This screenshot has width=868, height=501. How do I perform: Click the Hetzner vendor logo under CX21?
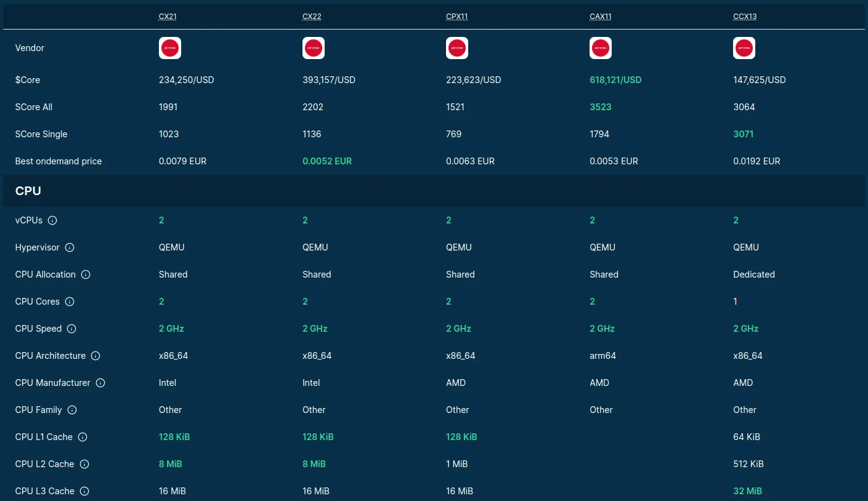tap(170, 48)
